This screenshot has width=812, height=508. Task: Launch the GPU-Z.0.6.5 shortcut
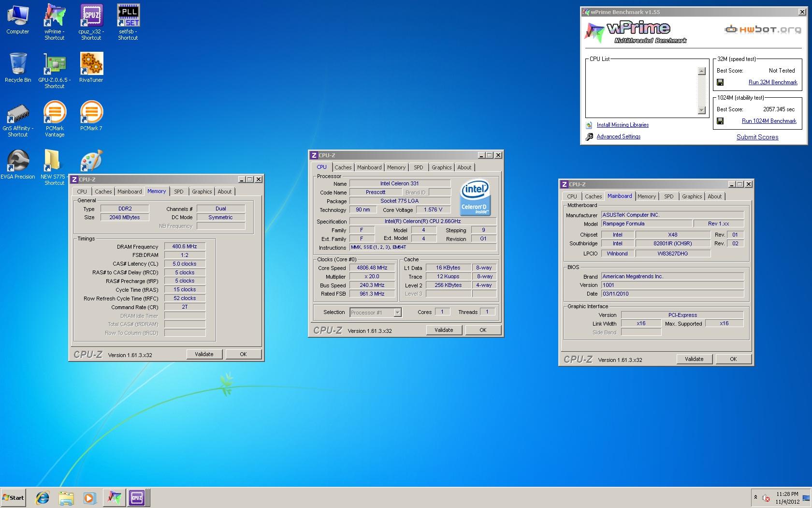coord(55,71)
